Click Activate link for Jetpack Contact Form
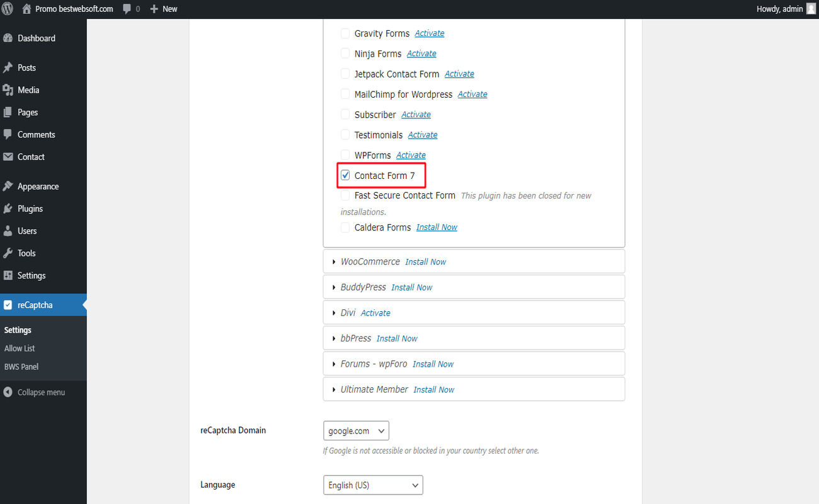Image resolution: width=819 pixels, height=504 pixels. click(459, 74)
